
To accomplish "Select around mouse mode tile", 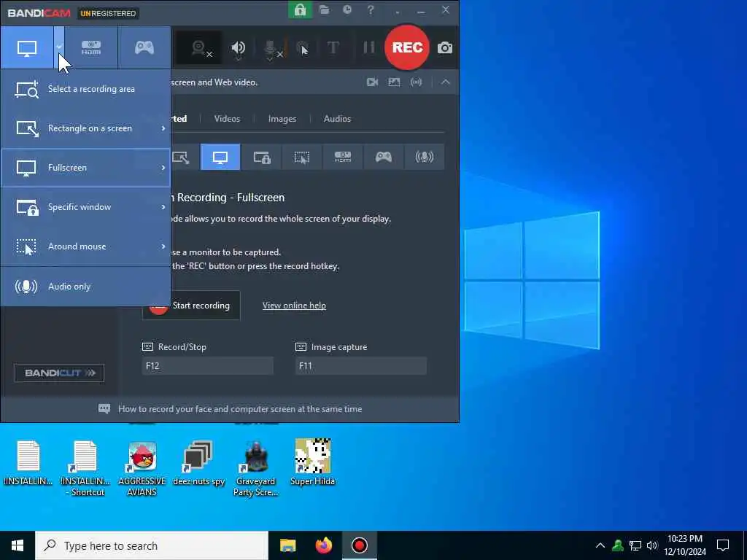I will (x=302, y=157).
